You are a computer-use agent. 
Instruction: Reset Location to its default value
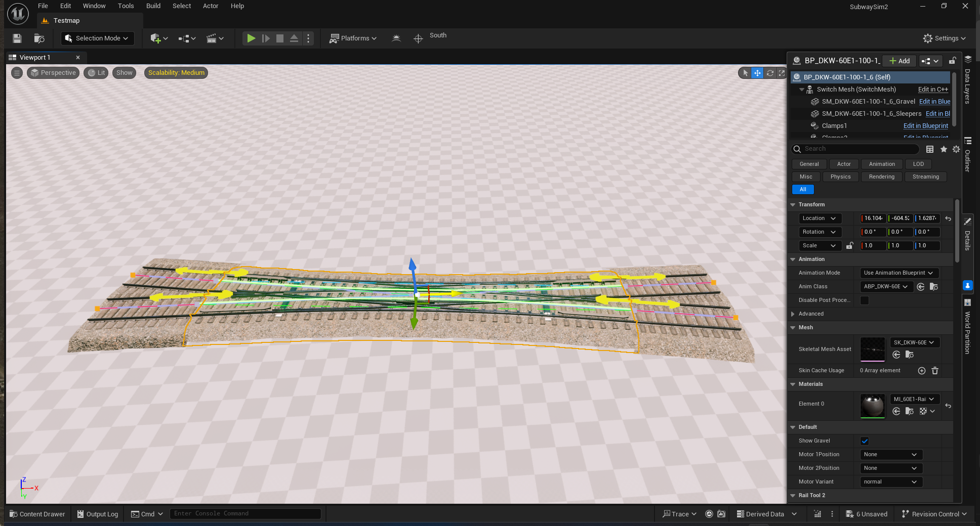click(x=948, y=218)
